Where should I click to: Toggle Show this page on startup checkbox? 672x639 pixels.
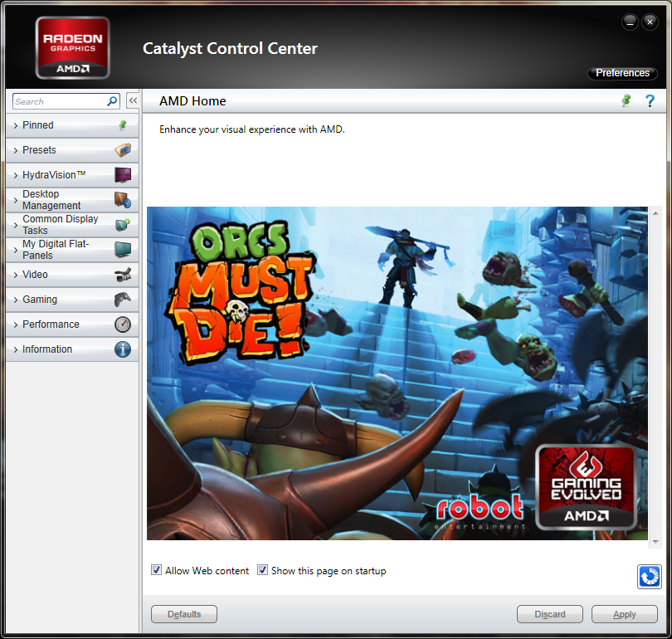262,570
